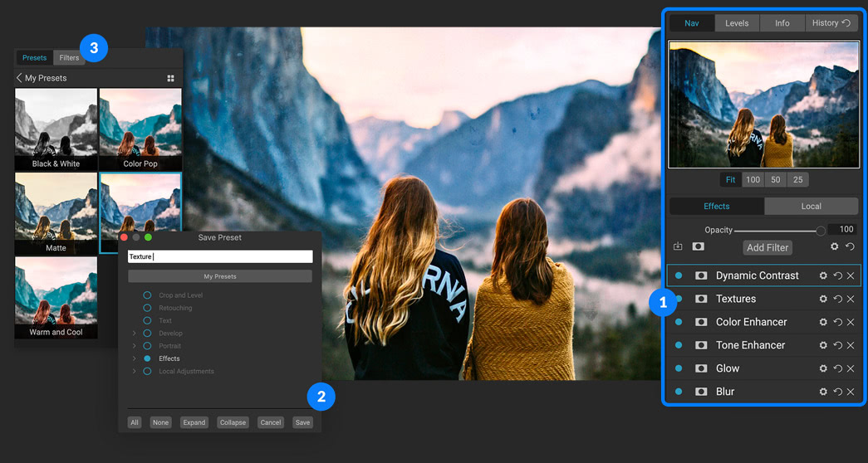The image size is (868, 463).
Task: Click the mask icon on Textures filter
Action: [x=701, y=299]
